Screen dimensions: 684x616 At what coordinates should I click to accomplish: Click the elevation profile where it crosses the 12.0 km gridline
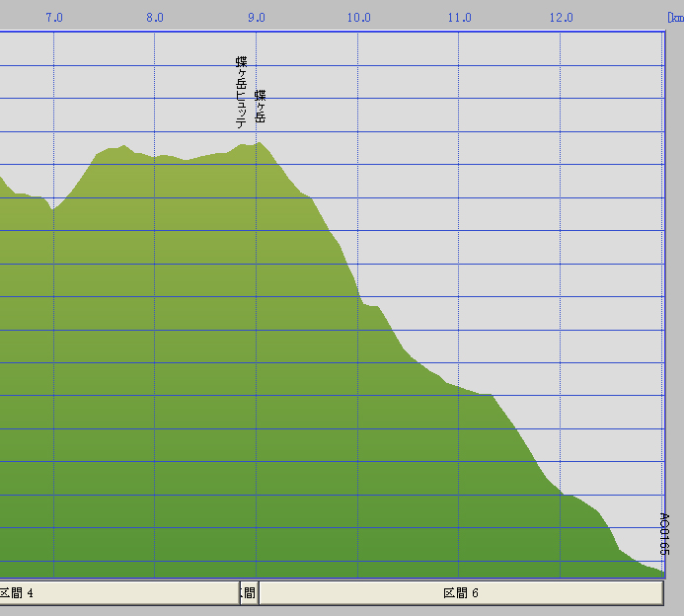tap(561, 493)
